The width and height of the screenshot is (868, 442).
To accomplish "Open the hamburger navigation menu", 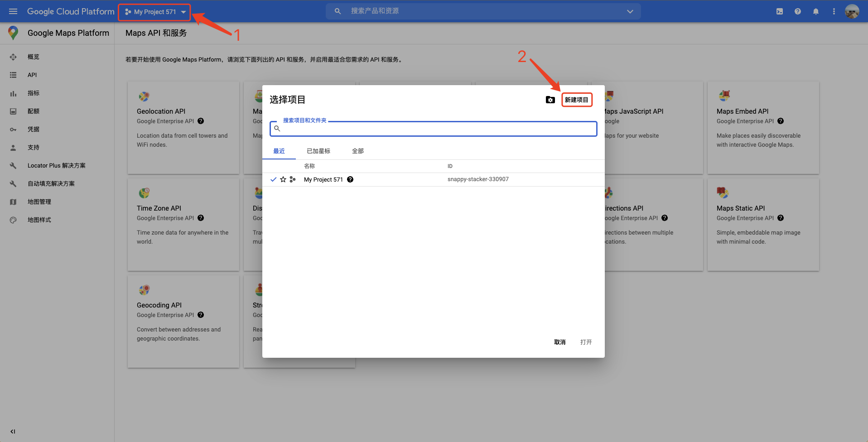I will tap(13, 11).
